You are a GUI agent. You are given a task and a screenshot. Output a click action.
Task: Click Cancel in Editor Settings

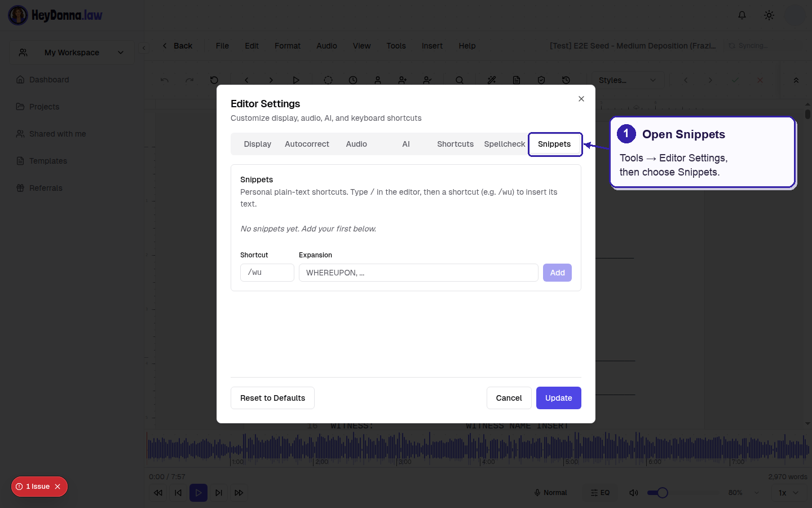pos(509,398)
